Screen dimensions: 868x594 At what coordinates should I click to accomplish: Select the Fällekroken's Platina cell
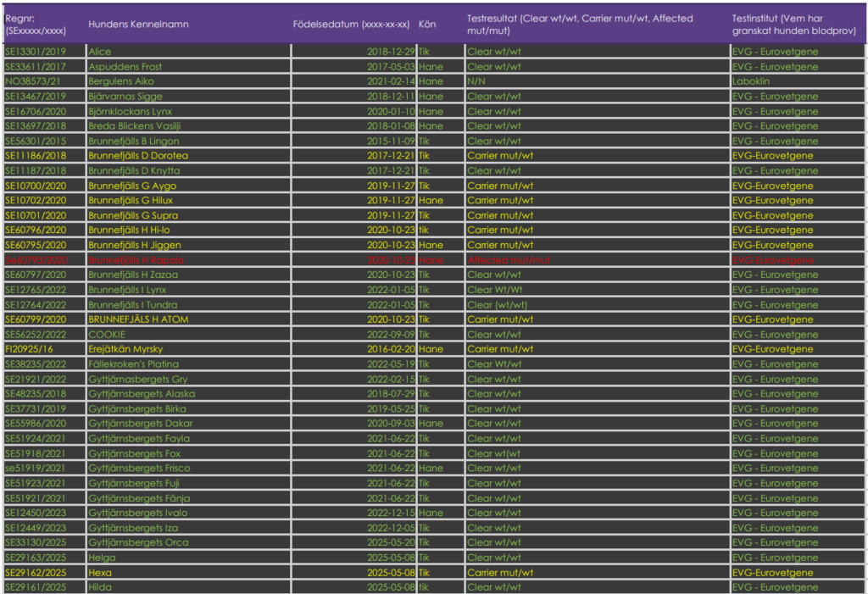[x=188, y=364]
